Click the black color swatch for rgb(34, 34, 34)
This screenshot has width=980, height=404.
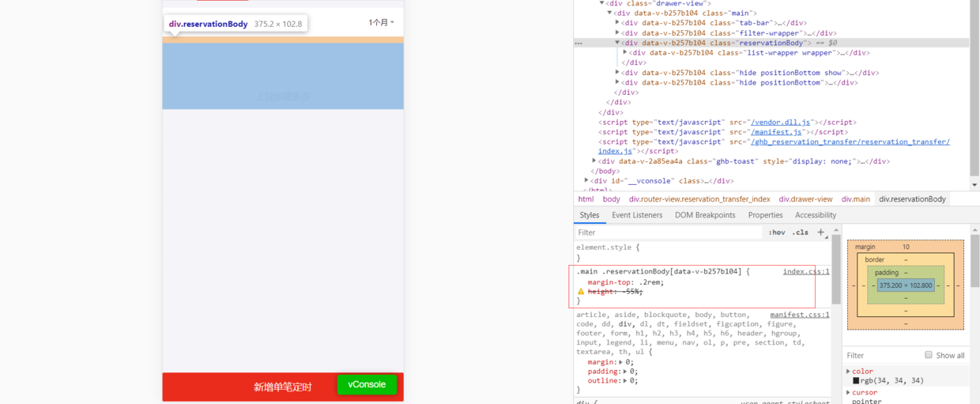click(x=856, y=381)
